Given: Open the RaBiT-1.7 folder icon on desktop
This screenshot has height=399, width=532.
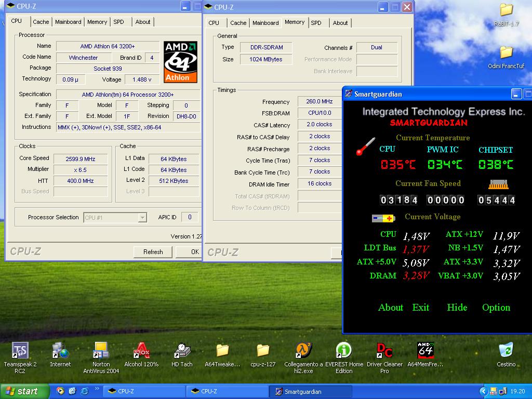Looking at the screenshot, I should point(506,10).
